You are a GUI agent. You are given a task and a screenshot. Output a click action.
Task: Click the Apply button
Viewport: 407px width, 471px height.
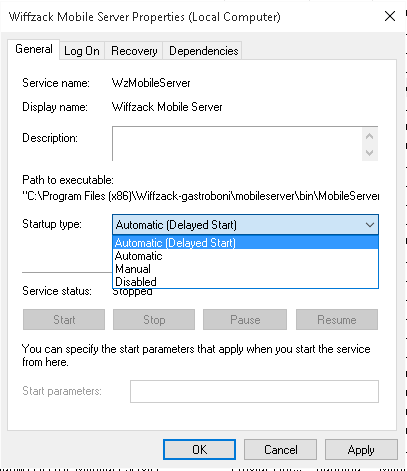(x=361, y=450)
